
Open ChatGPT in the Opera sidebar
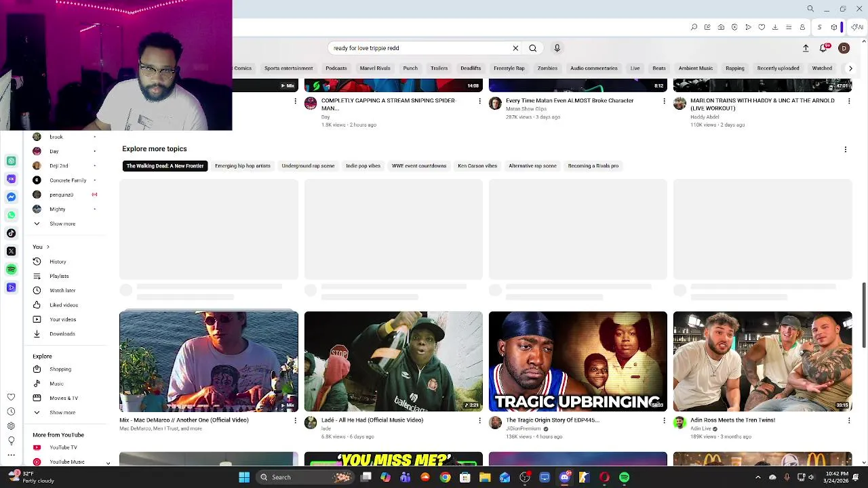tap(11, 161)
